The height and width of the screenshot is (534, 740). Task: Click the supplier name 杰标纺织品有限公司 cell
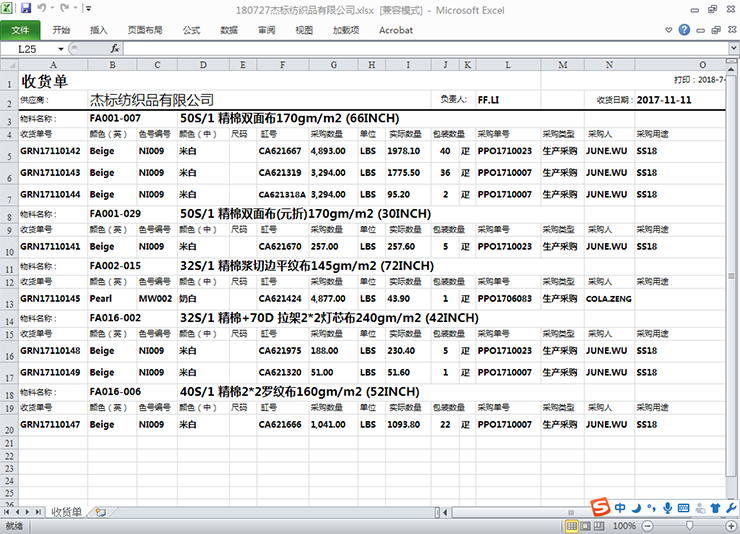[151, 100]
